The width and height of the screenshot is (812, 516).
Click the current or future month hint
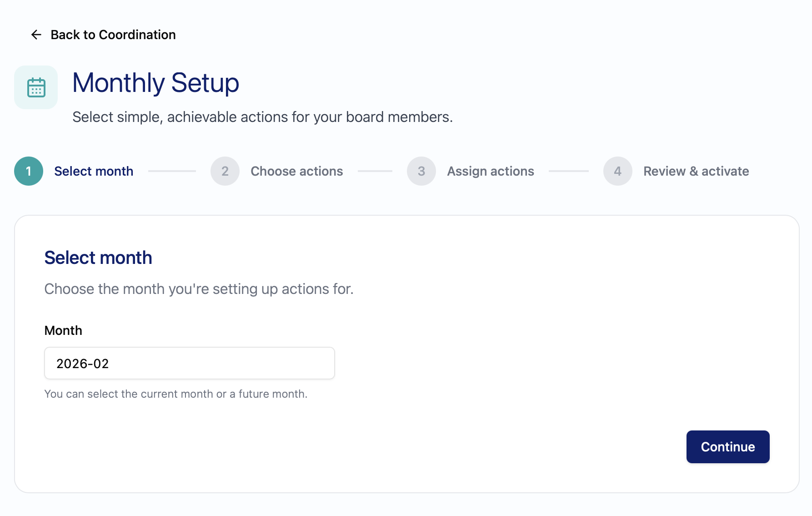176,394
